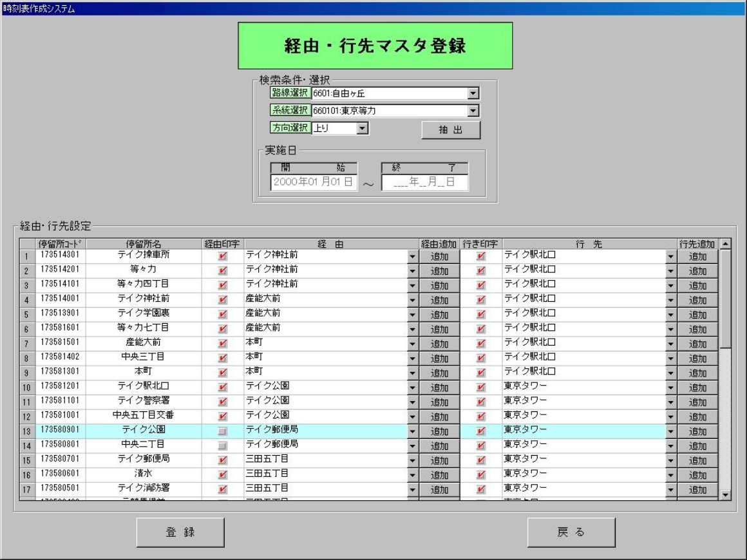Click 経由追加 button 追加 in row 12
This screenshot has height=560, width=747.
(439, 416)
